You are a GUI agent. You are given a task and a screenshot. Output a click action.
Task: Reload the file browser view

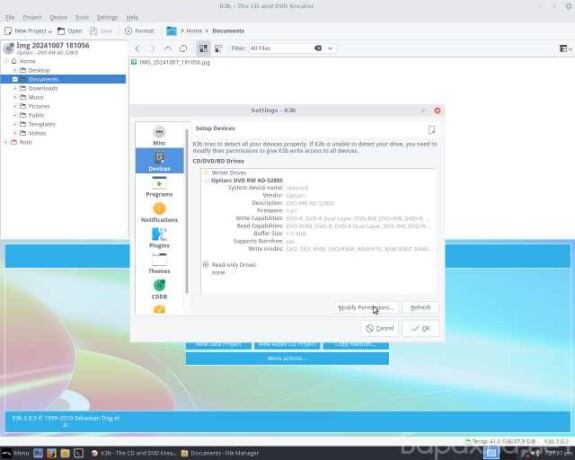point(183,48)
